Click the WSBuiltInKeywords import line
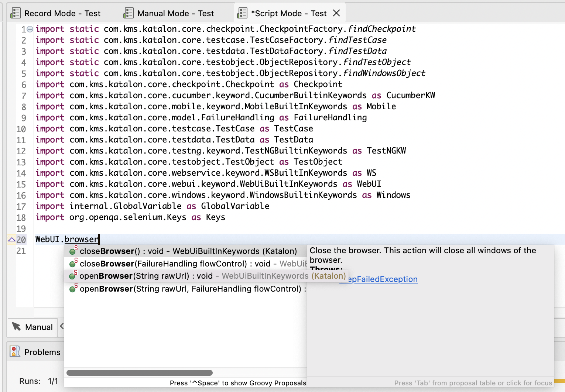565x392 pixels. tap(206, 173)
